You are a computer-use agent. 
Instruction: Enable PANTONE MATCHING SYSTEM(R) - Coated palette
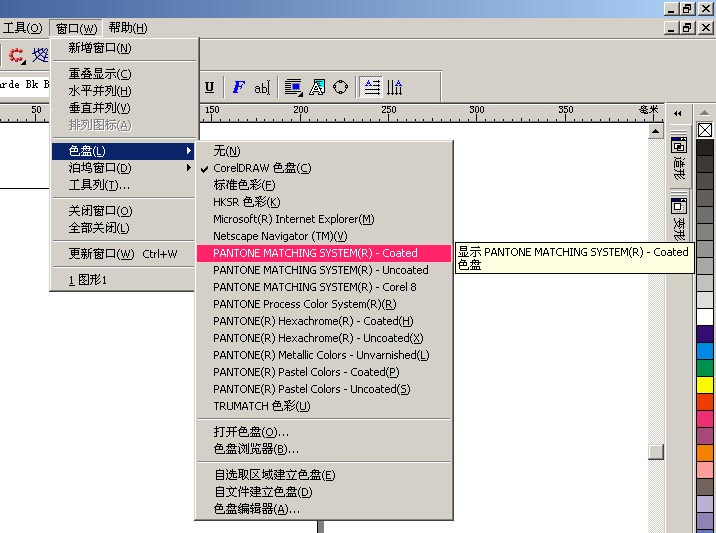coord(324,253)
